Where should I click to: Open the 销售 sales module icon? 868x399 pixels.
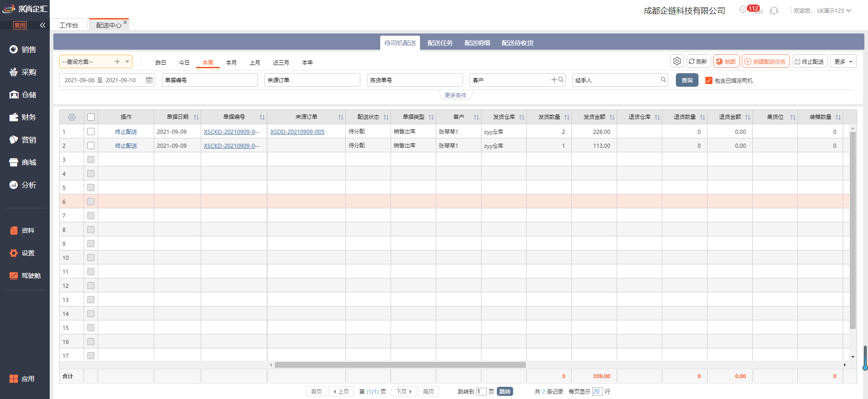(x=14, y=49)
